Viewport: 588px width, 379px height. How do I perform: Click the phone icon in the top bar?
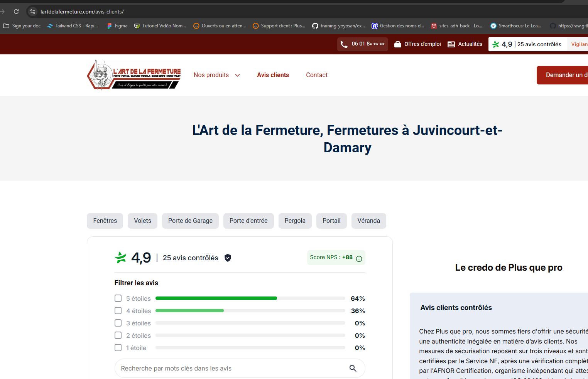[344, 44]
